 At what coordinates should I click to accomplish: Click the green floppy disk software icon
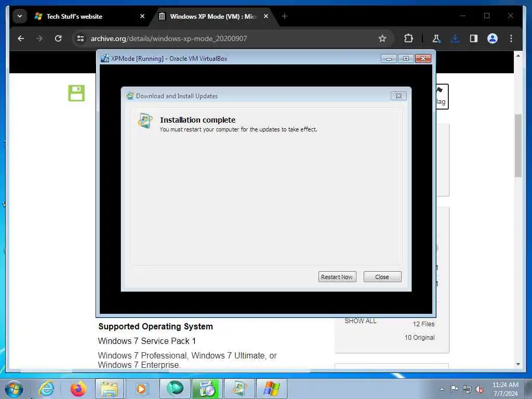tap(76, 93)
